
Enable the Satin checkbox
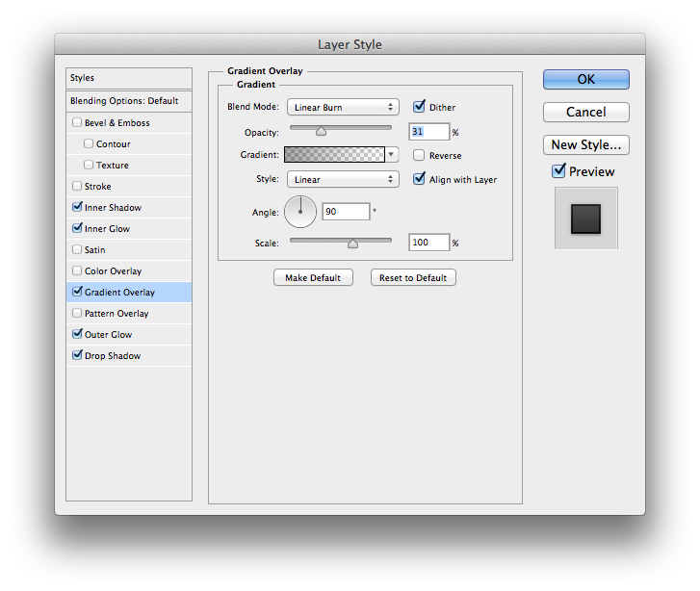(x=77, y=249)
